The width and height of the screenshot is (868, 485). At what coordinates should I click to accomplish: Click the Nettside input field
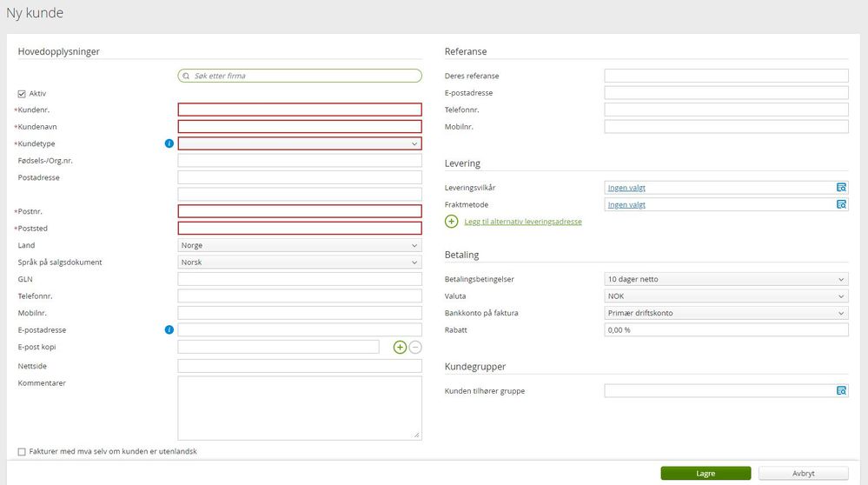300,366
